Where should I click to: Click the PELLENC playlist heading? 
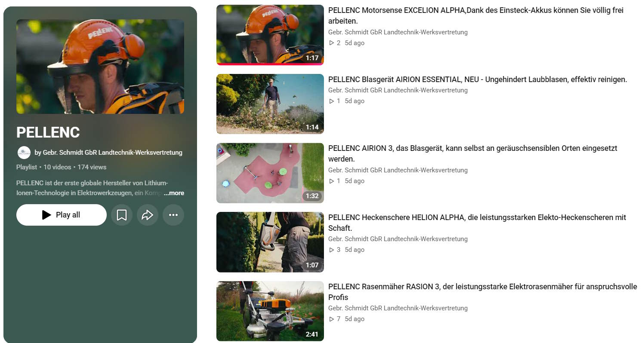point(48,132)
